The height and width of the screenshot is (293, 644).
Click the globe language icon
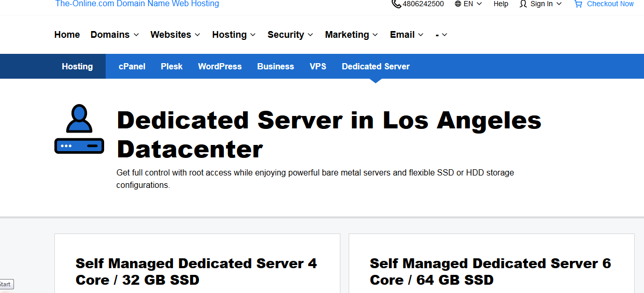tap(458, 4)
